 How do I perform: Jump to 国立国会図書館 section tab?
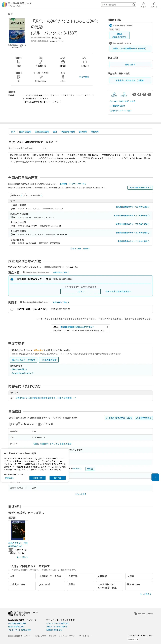(x=42, y=132)
